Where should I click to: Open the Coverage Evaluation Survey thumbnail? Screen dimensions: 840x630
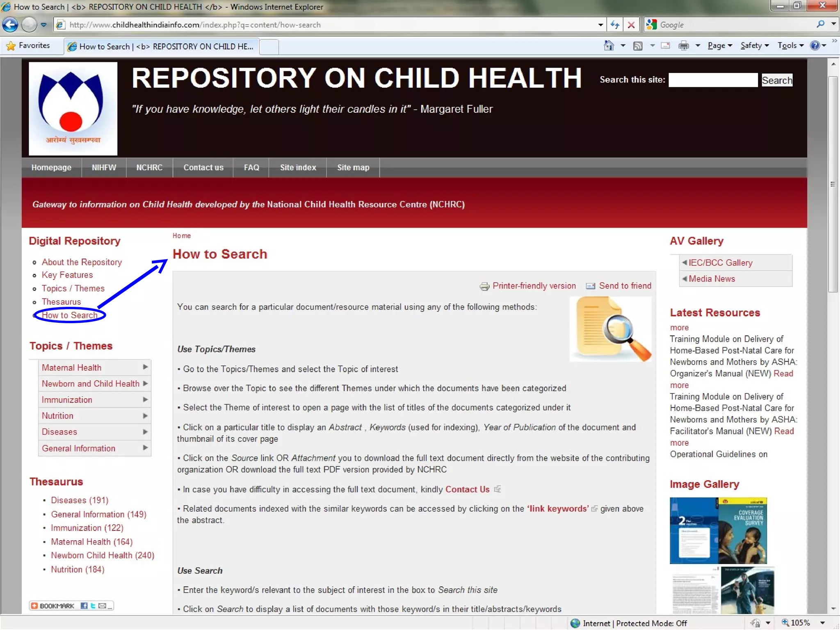click(742, 530)
